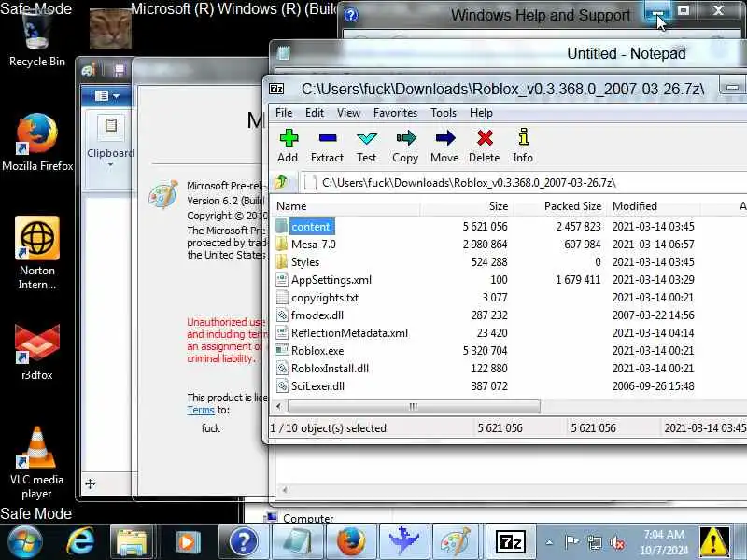Open the View menu
This screenshot has width=747, height=560.
tap(348, 113)
